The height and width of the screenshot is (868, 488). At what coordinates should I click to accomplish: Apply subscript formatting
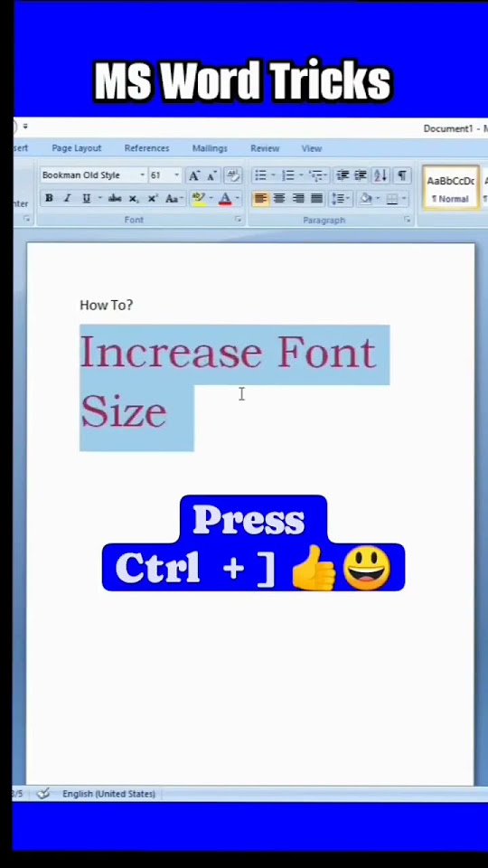(x=134, y=198)
